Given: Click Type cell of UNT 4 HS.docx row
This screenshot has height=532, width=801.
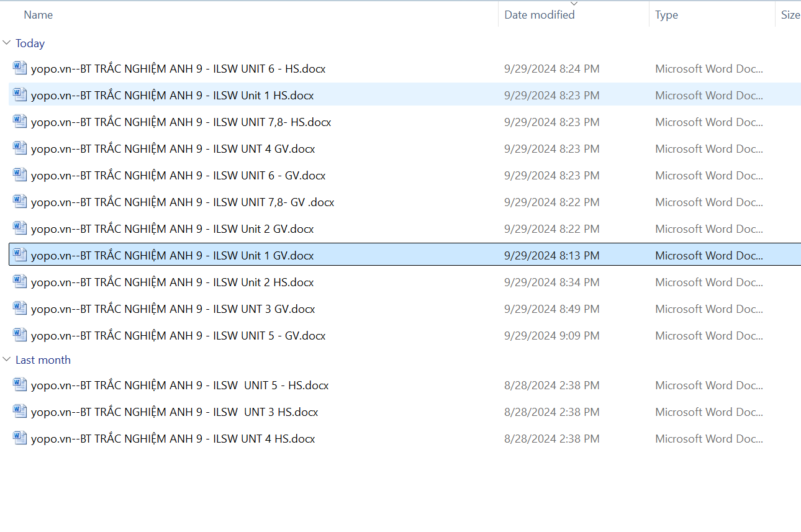Looking at the screenshot, I should [709, 439].
